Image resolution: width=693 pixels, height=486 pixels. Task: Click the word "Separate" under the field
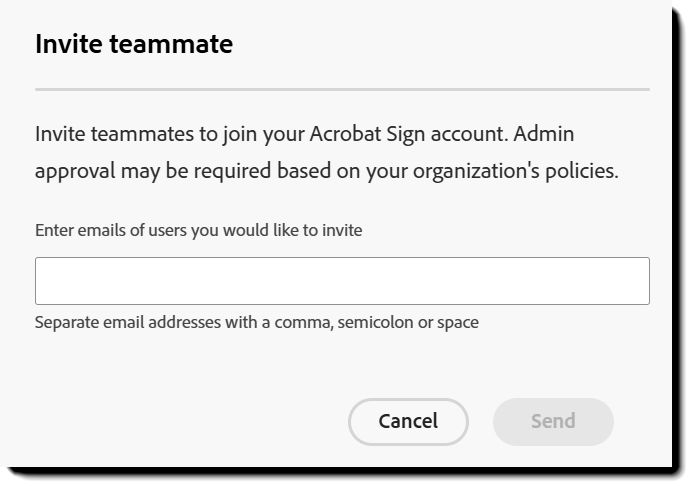65,322
